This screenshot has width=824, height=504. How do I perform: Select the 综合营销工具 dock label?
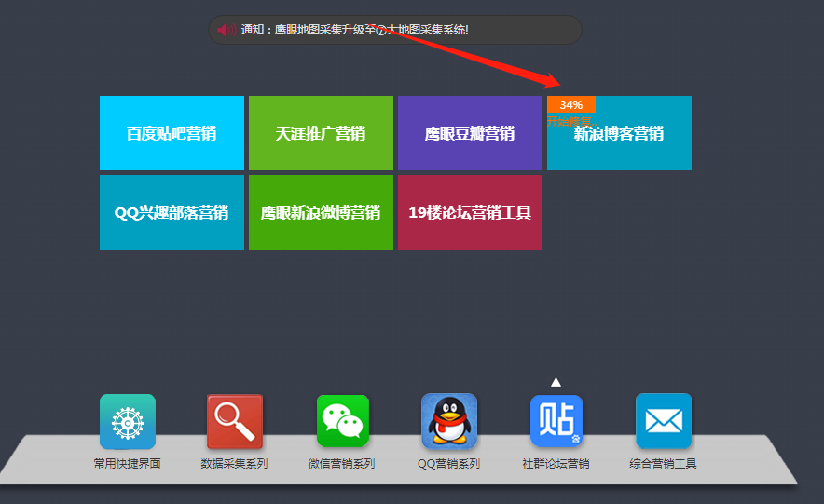pos(663,464)
